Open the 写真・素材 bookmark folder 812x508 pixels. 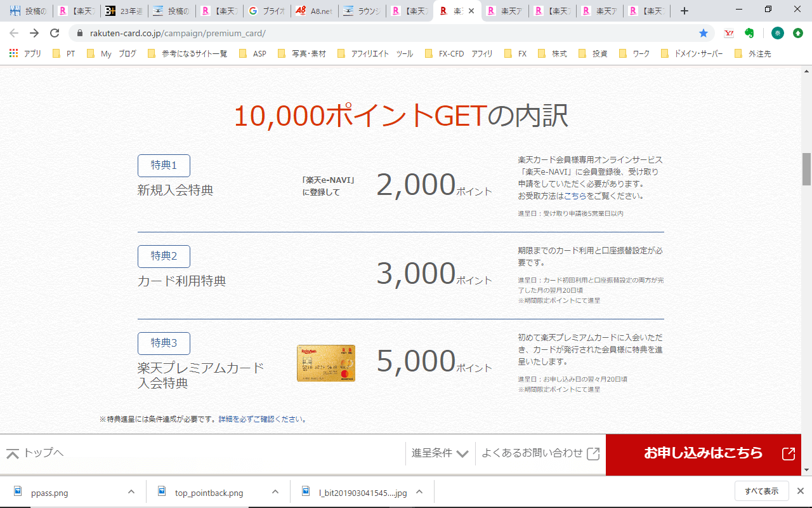(302, 54)
